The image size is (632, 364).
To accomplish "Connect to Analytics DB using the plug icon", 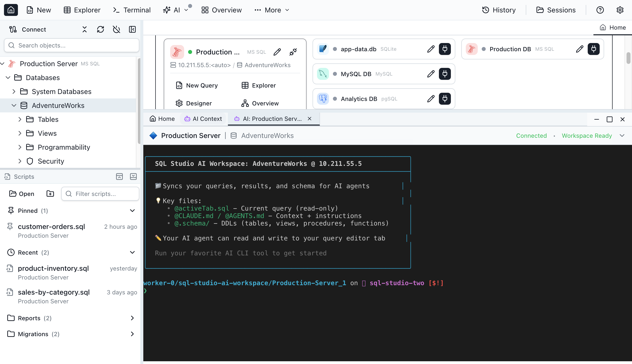I will (x=445, y=98).
